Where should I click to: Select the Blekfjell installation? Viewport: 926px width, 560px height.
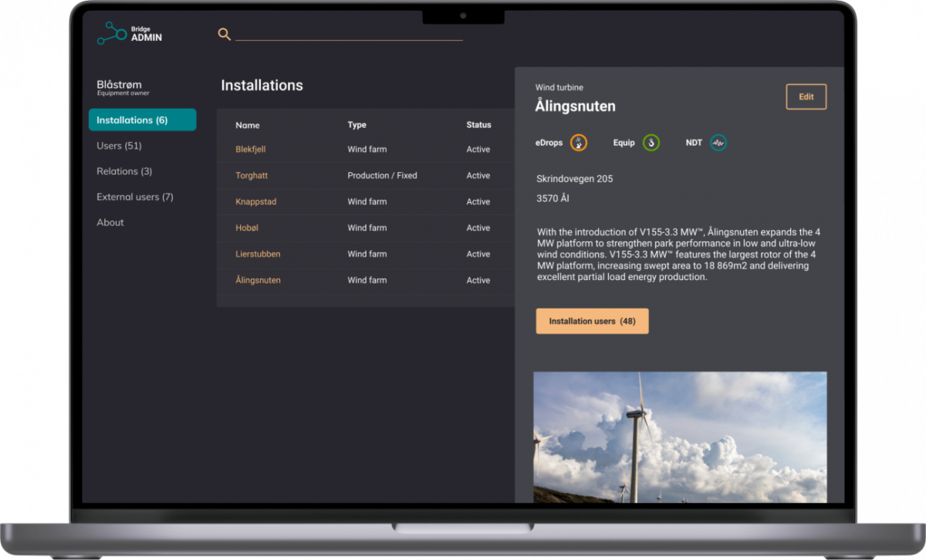point(251,149)
